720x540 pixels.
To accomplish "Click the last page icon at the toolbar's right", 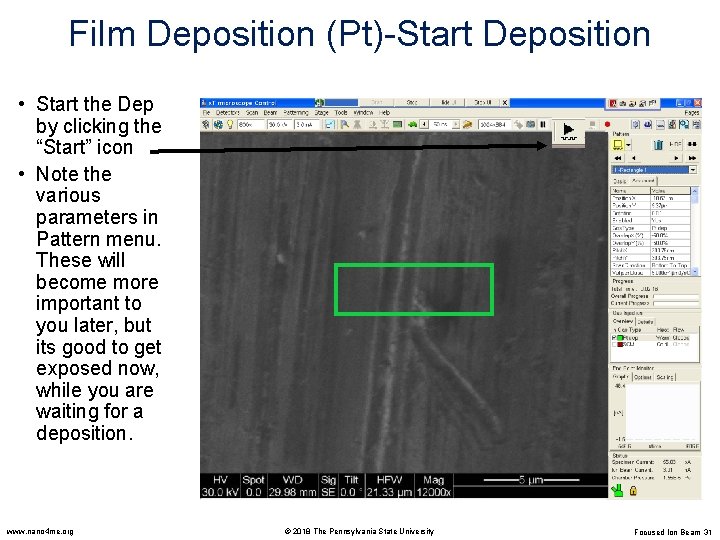I will [696, 124].
